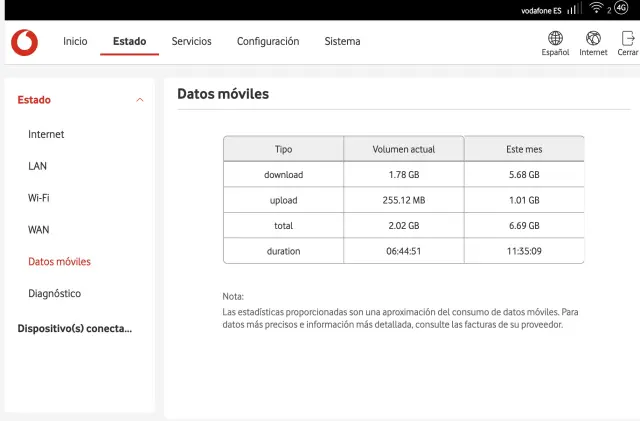Open the Configuración menu tab

click(267, 42)
